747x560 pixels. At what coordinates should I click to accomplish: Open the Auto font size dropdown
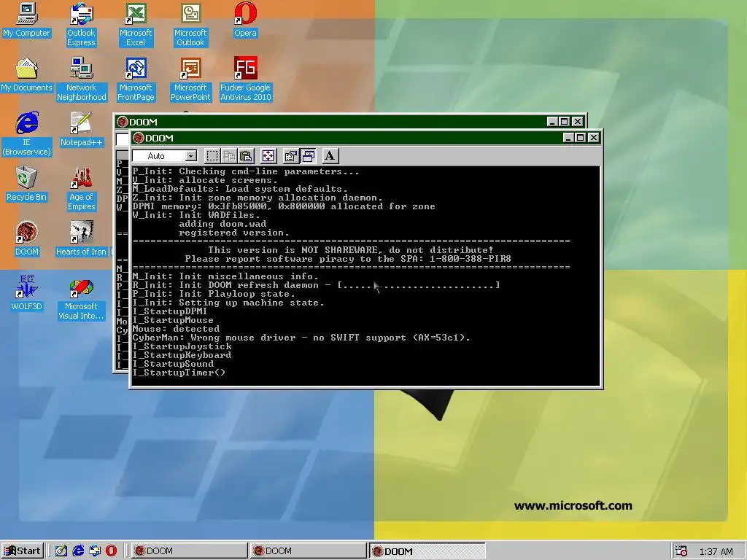click(190, 156)
